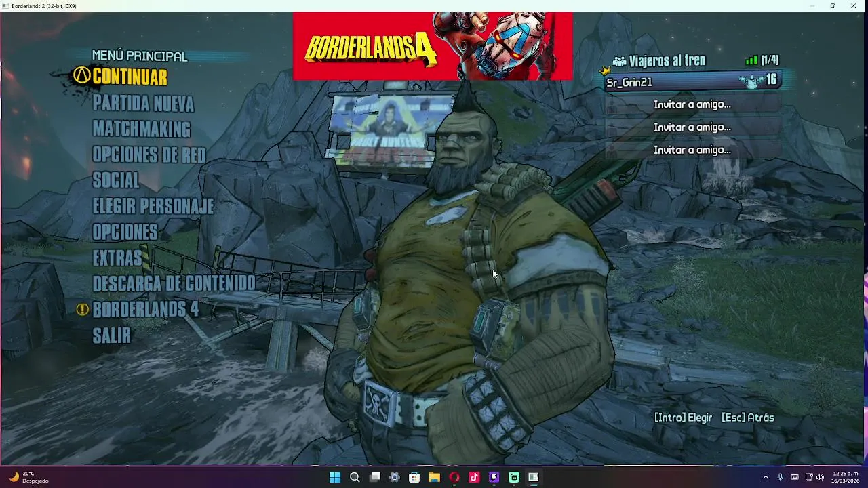Click the class icon beside level 16
The image size is (868, 488).
tap(751, 82)
